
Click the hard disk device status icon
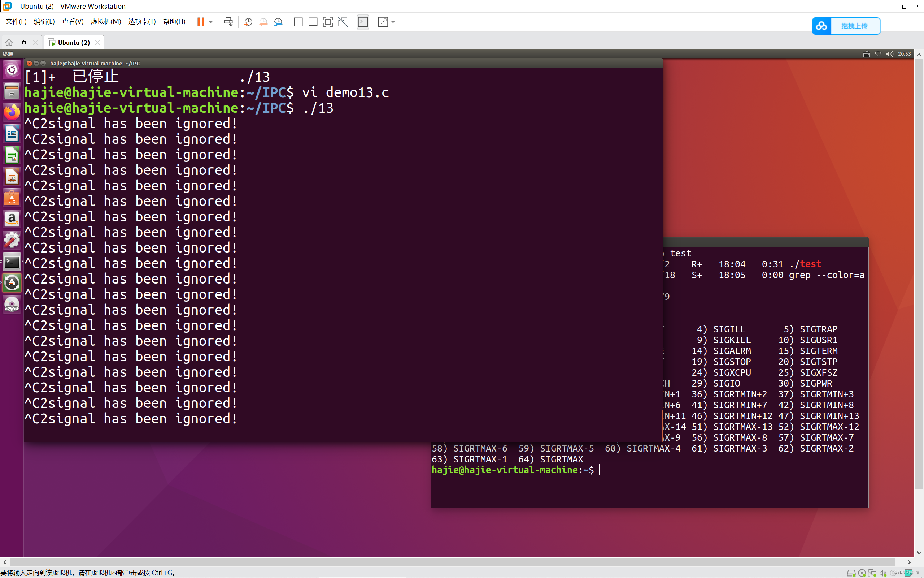(851, 573)
